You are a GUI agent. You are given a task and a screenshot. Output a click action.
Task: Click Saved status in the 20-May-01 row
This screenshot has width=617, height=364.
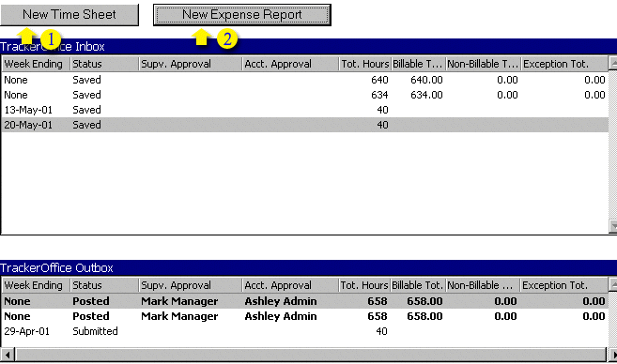coord(86,125)
